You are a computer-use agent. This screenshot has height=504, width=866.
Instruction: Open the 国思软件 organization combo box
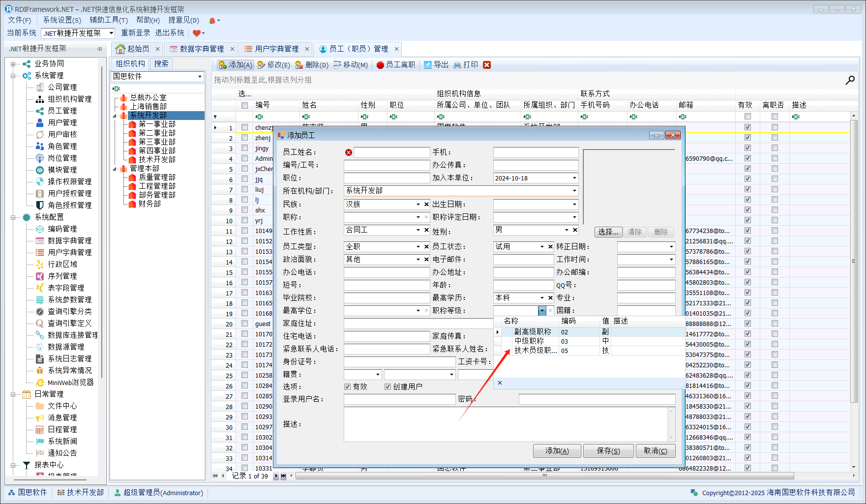(200, 77)
